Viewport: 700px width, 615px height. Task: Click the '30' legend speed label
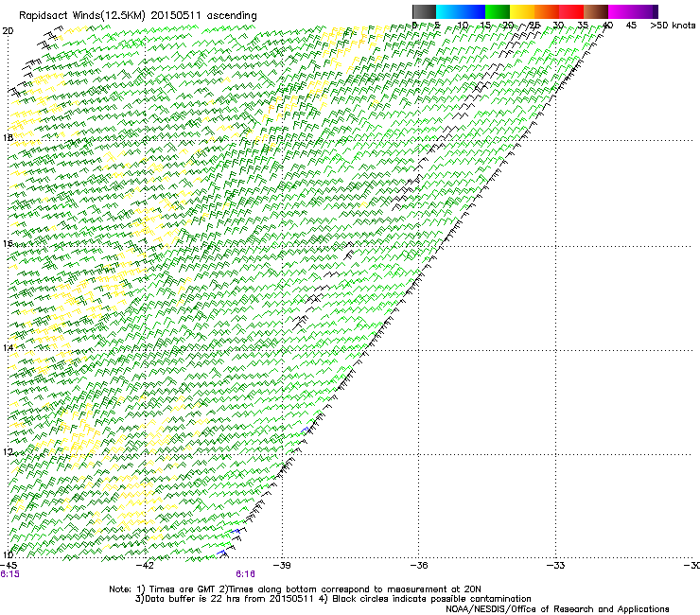(x=558, y=26)
